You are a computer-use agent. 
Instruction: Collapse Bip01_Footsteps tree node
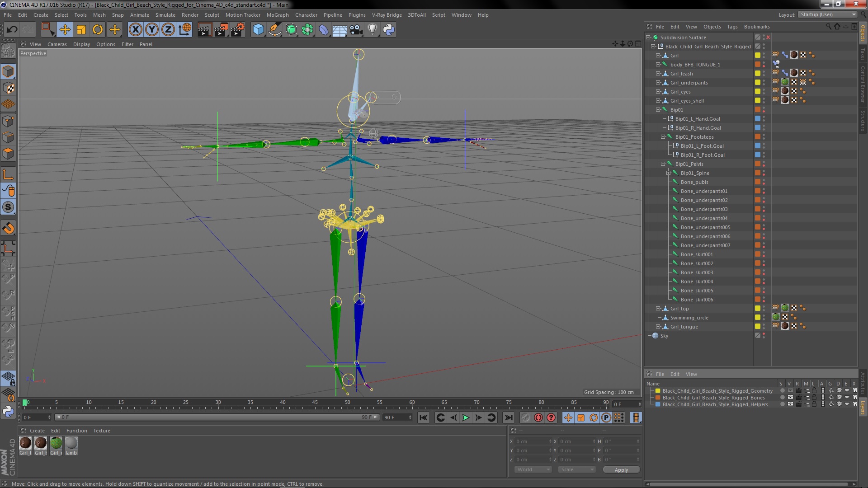(663, 137)
